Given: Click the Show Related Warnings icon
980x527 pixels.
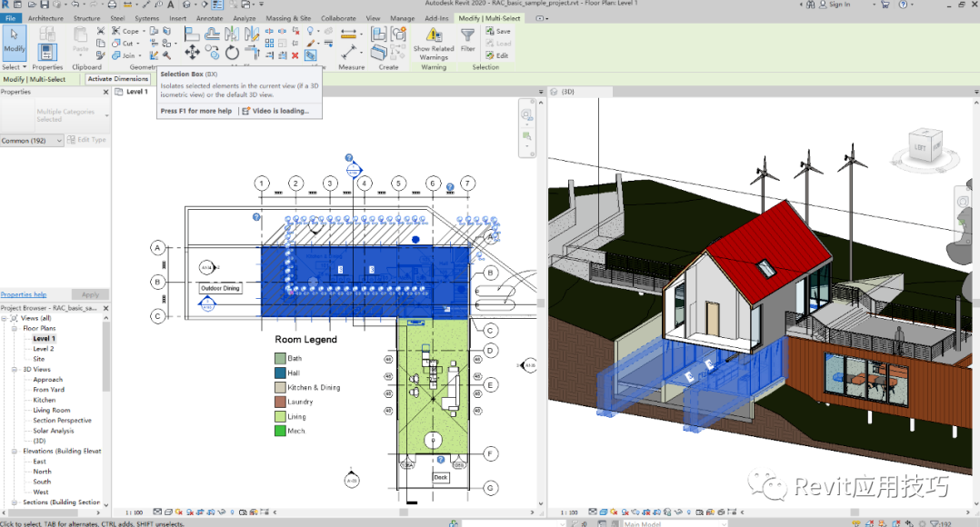Looking at the screenshot, I should tap(434, 36).
